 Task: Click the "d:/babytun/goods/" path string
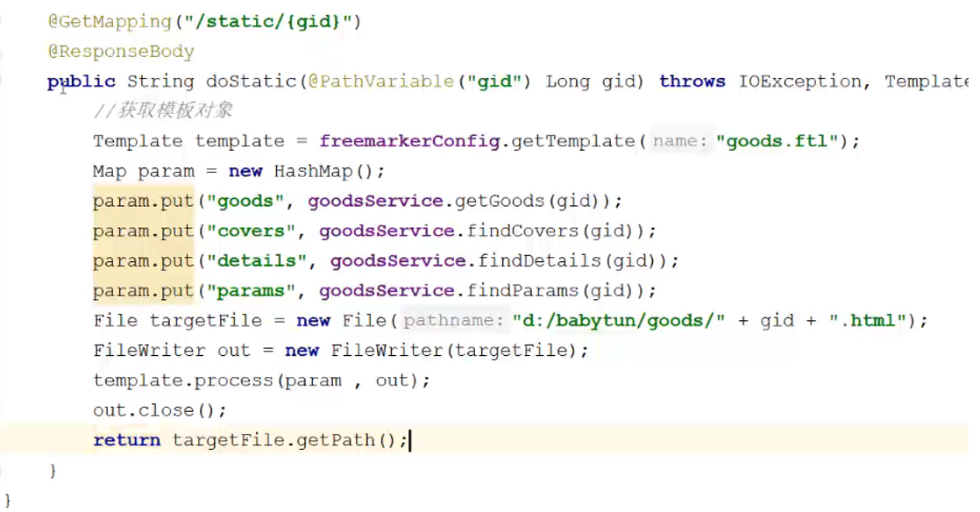tap(618, 321)
